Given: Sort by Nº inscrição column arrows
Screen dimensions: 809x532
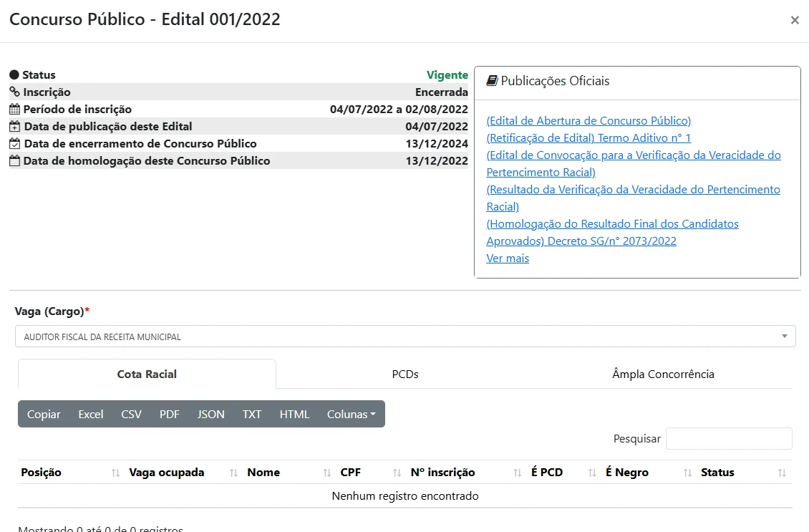Looking at the screenshot, I should 518,473.
